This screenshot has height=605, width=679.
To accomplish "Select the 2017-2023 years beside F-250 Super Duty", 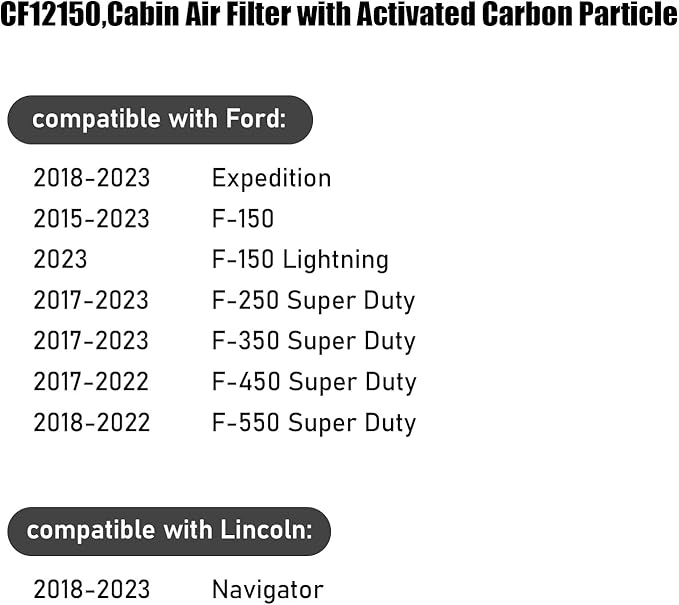I will pos(91,300).
